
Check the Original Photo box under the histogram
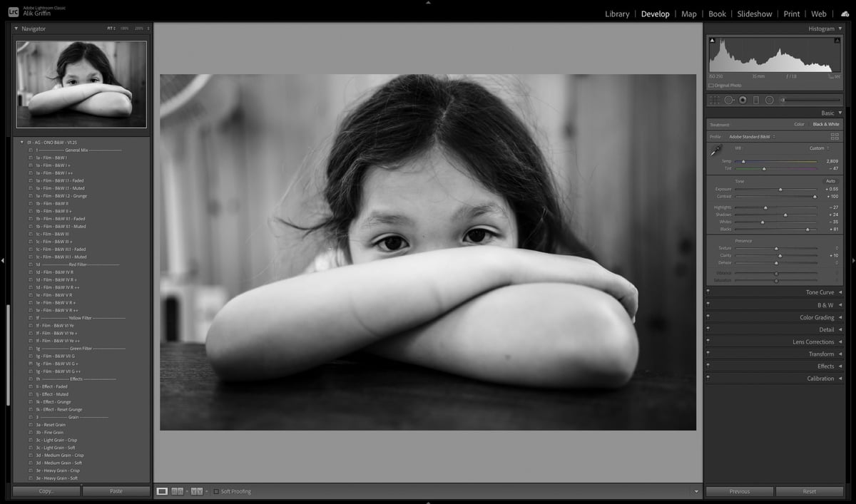(712, 85)
